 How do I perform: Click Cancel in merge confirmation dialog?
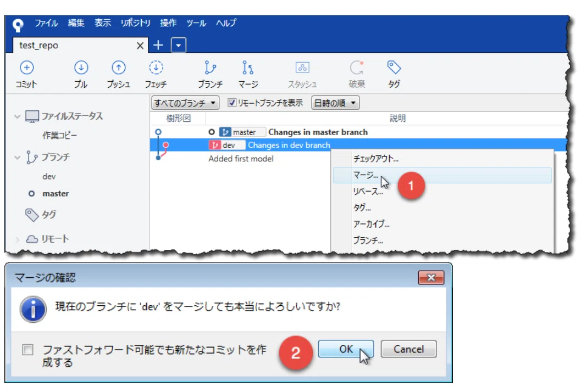point(408,349)
